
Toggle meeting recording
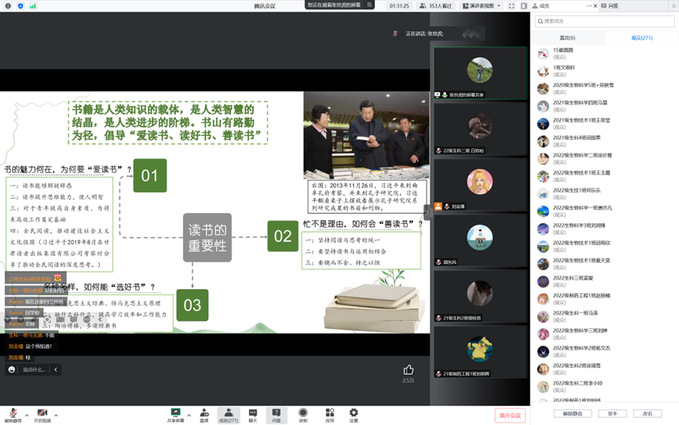302,413
